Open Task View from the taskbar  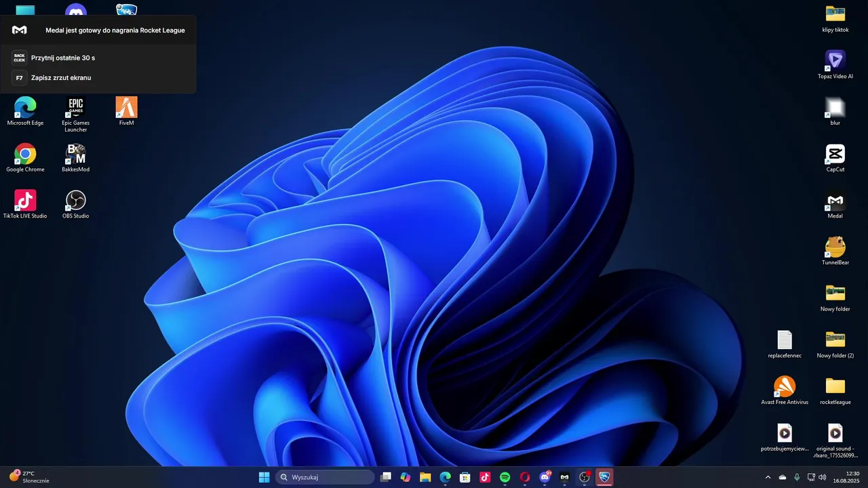[386, 477]
